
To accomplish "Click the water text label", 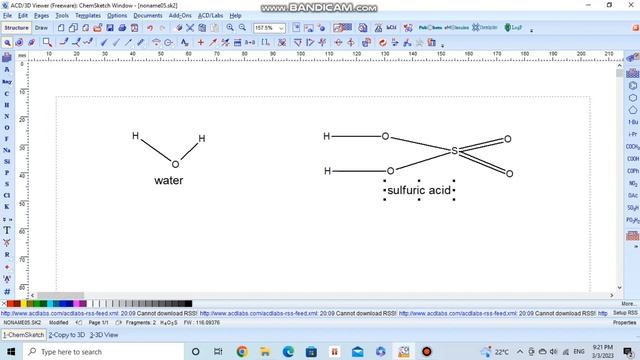I will point(169,180).
